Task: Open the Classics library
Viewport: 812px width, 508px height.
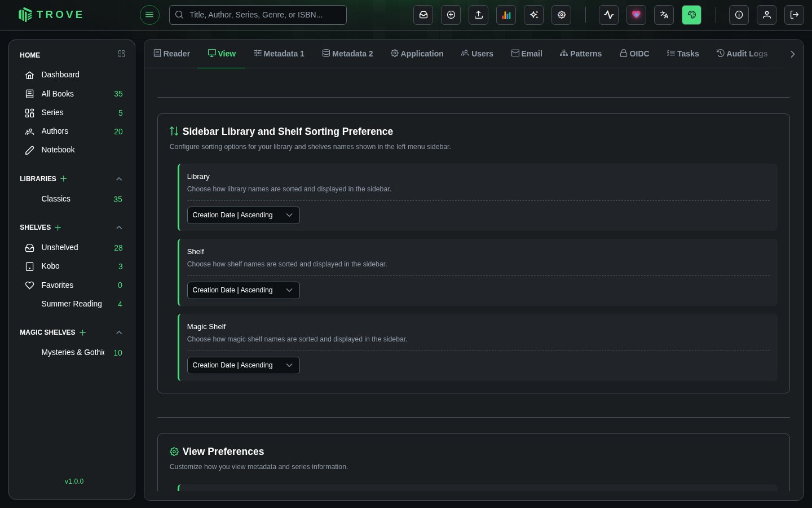Action: 72,199
